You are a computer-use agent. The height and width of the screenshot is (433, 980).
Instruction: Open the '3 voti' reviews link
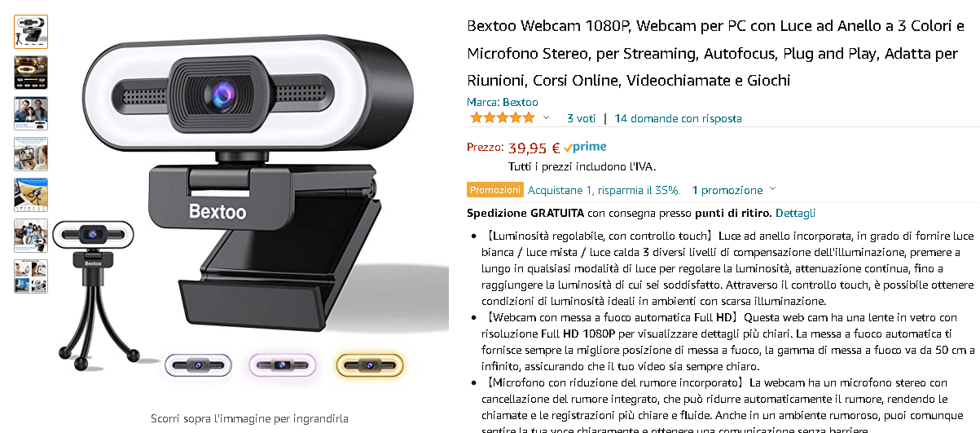click(582, 118)
